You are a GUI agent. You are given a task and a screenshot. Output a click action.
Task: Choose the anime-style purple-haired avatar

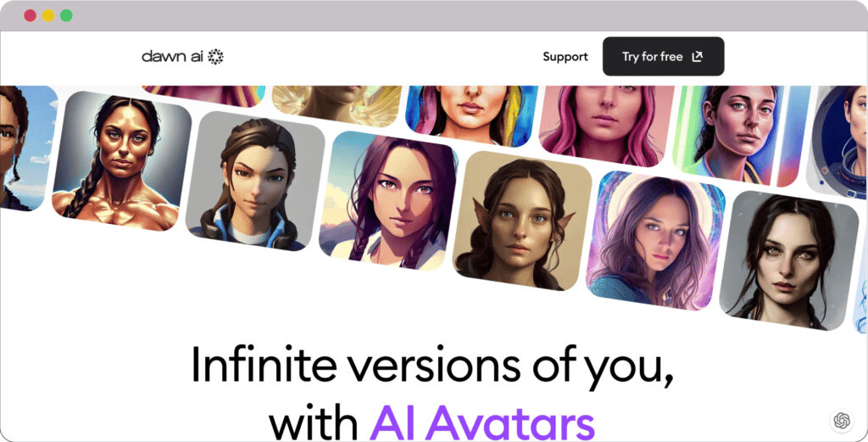coord(388,201)
